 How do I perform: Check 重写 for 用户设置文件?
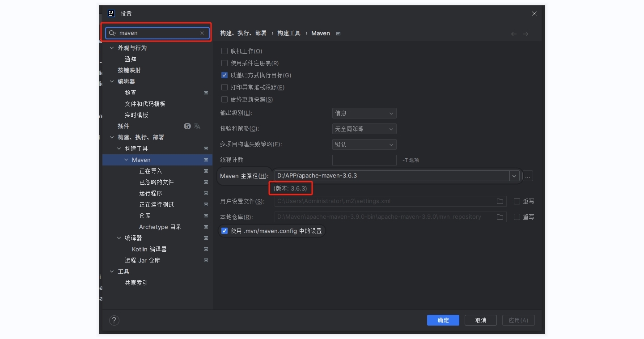pyautogui.click(x=517, y=202)
